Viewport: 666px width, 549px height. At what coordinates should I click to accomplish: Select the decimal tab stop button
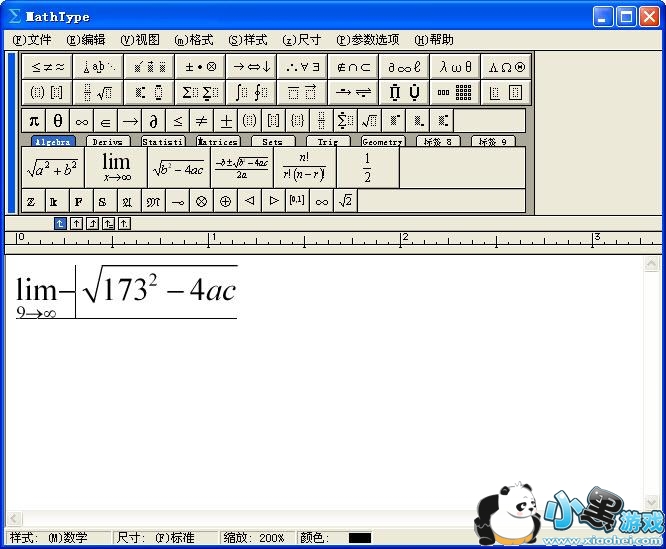pyautogui.click(x=124, y=223)
